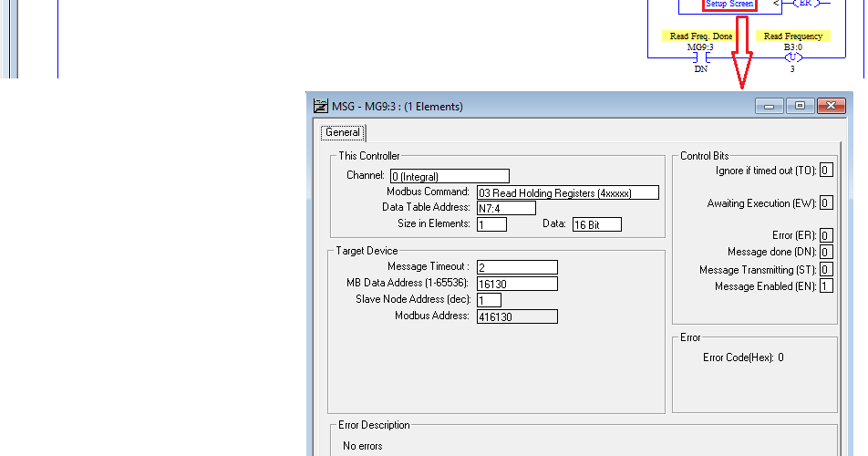Viewport: 868px width, 456px height.
Task: Click the MSG dialog title bar icon
Action: coord(321,106)
